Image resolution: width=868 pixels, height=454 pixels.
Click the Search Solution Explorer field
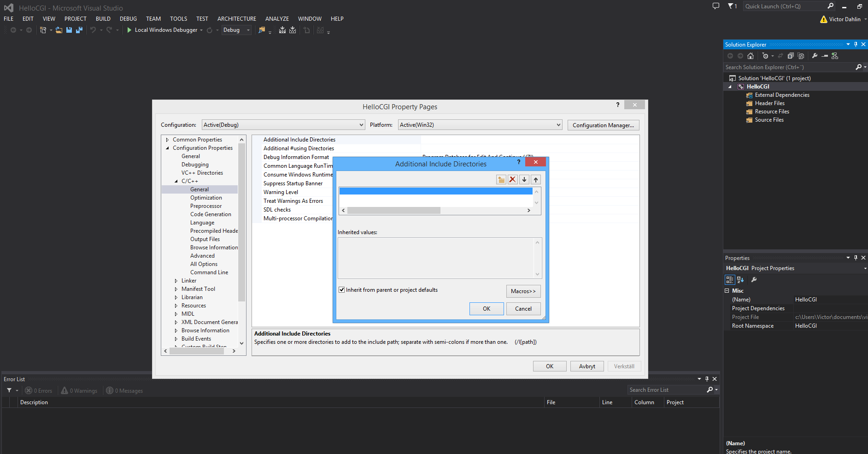[790, 67]
